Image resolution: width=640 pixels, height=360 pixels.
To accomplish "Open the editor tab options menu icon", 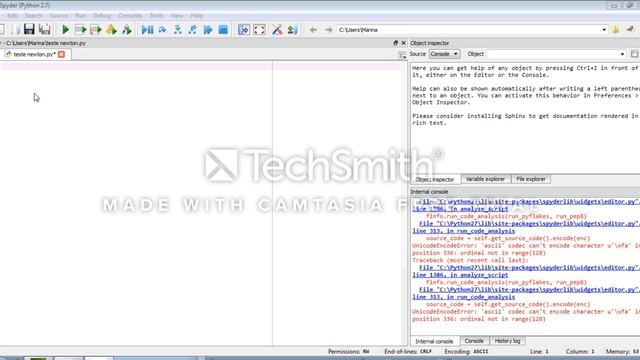I will pyautogui.click(x=402, y=55).
